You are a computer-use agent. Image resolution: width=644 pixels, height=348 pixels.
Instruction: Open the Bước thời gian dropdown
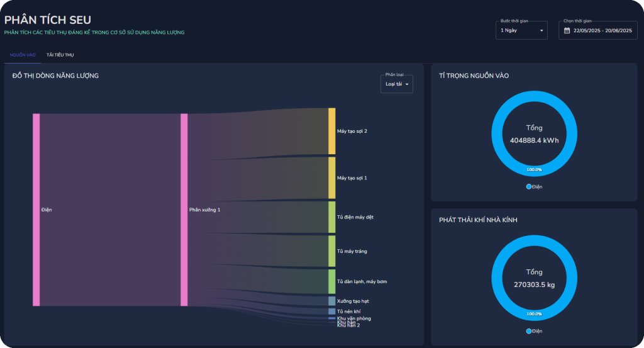522,30
